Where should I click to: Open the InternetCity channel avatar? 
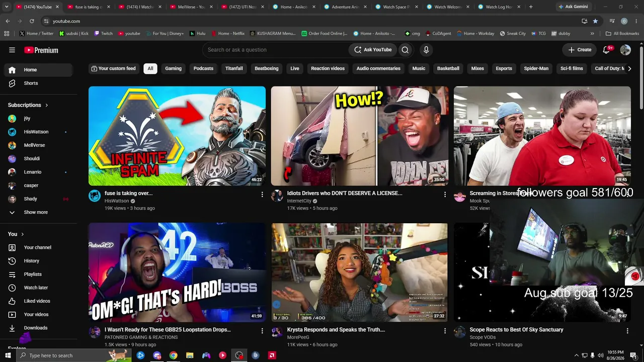(277, 196)
